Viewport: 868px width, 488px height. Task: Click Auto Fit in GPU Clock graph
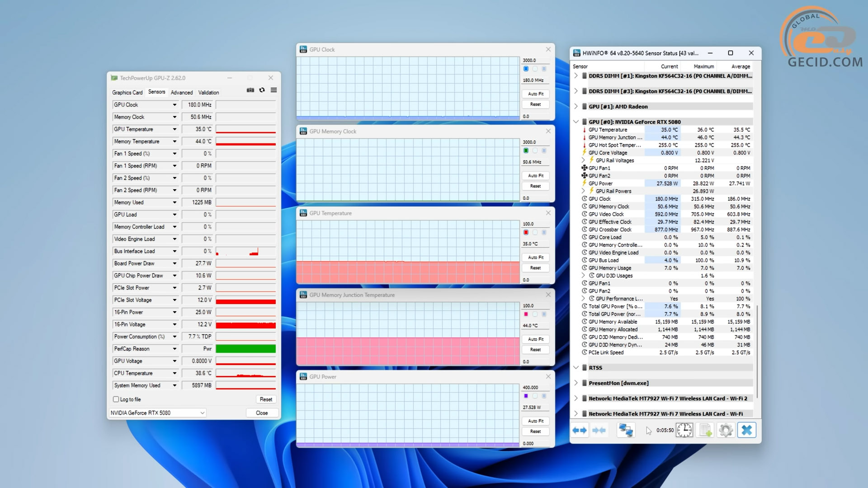(536, 94)
